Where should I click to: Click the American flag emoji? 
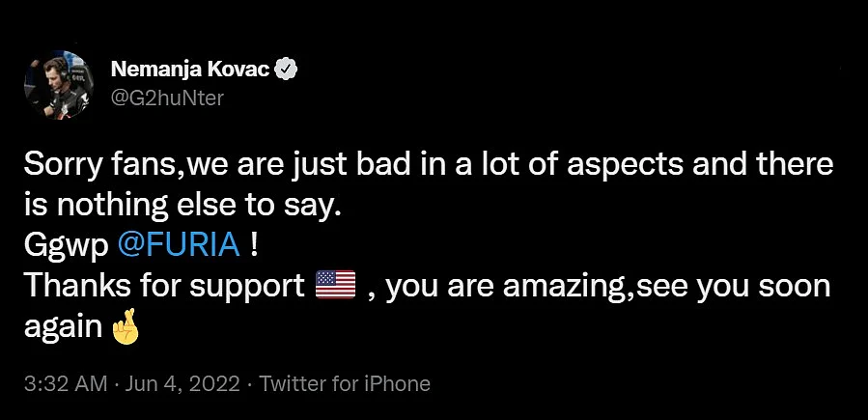[335, 285]
